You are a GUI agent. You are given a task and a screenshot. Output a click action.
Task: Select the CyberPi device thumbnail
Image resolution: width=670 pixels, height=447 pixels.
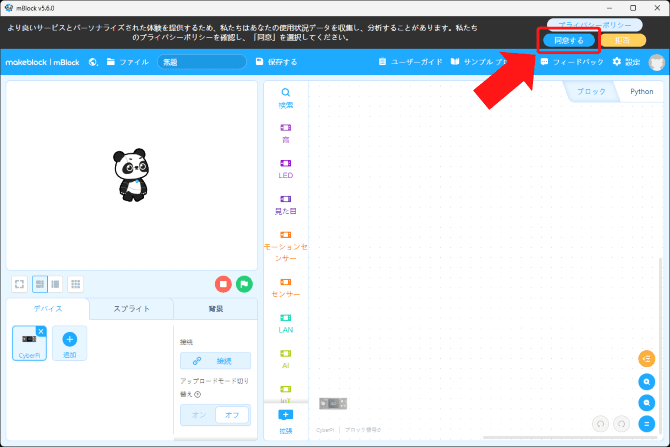[x=29, y=344]
